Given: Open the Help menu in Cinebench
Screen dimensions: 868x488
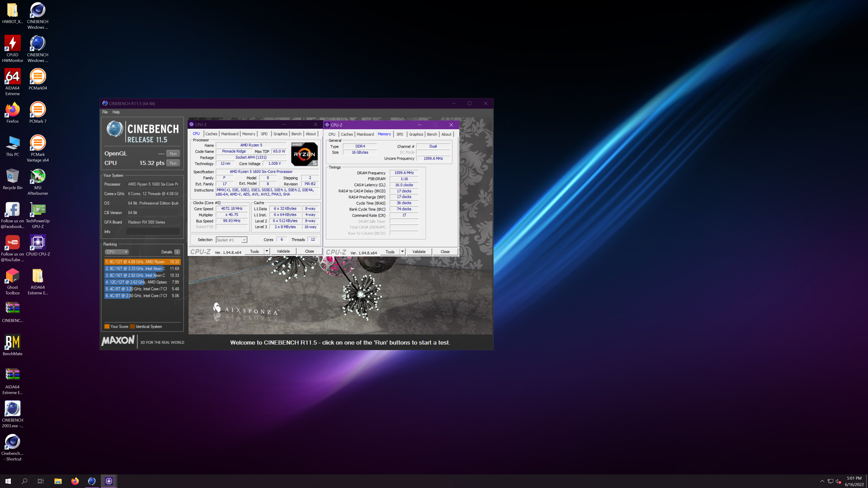Looking at the screenshot, I should 116,112.
